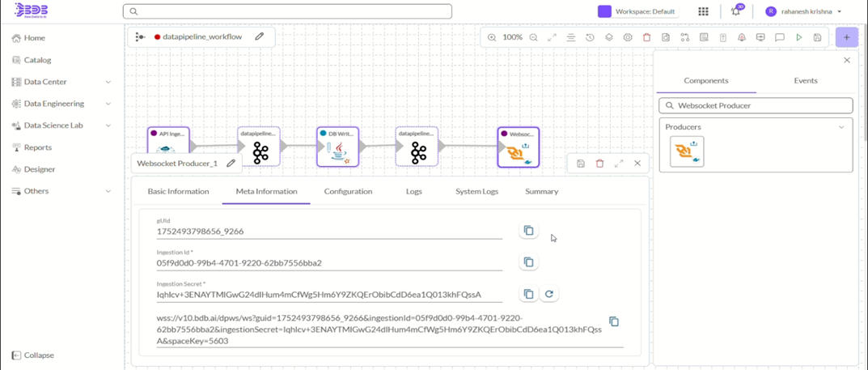868x370 pixels.
Task: Click the zoom in magnifier icon
Action: [492, 37]
